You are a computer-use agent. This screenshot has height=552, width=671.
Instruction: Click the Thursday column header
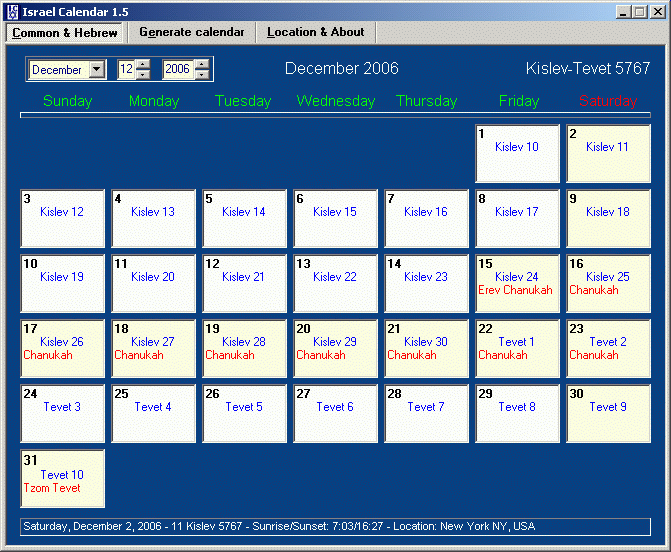[427, 101]
